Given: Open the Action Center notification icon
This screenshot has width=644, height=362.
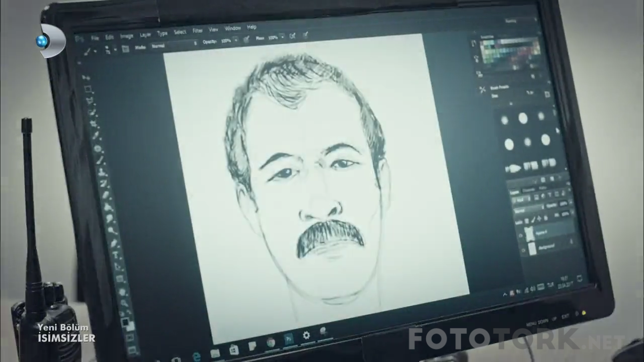Looking at the screenshot, I should [x=580, y=278].
